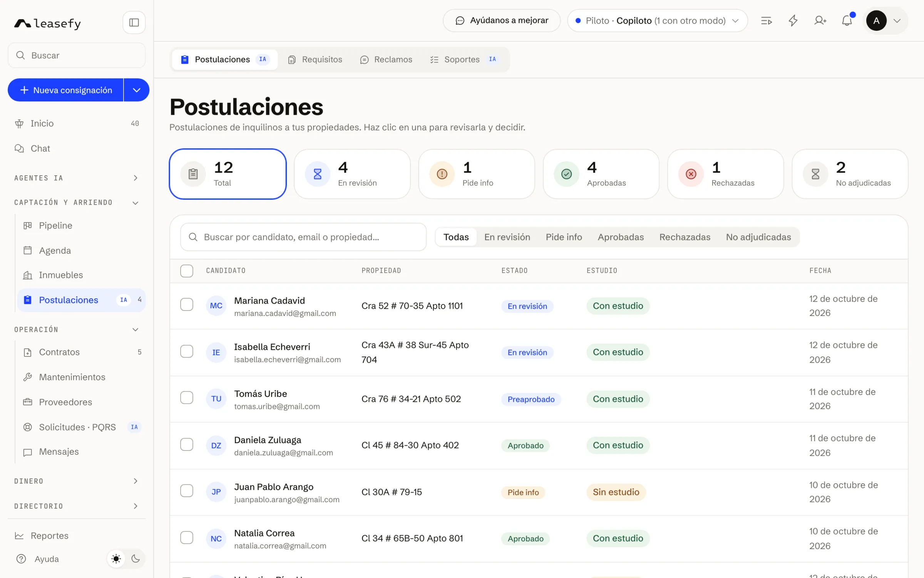The width and height of the screenshot is (924, 578).
Task: Expand the Agentes IA section
Action: pyautogui.click(x=77, y=178)
